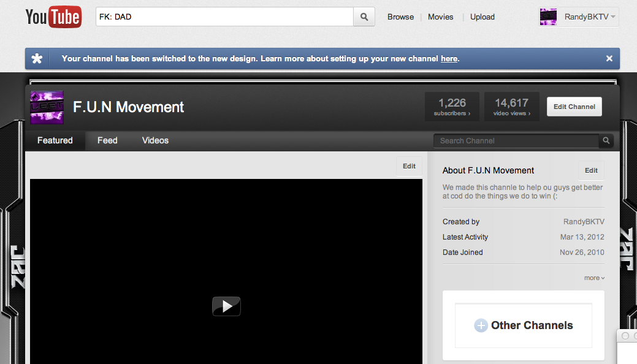Screen dimensions: 637x364
Task: Switch to the Featured tab
Action: coord(55,140)
